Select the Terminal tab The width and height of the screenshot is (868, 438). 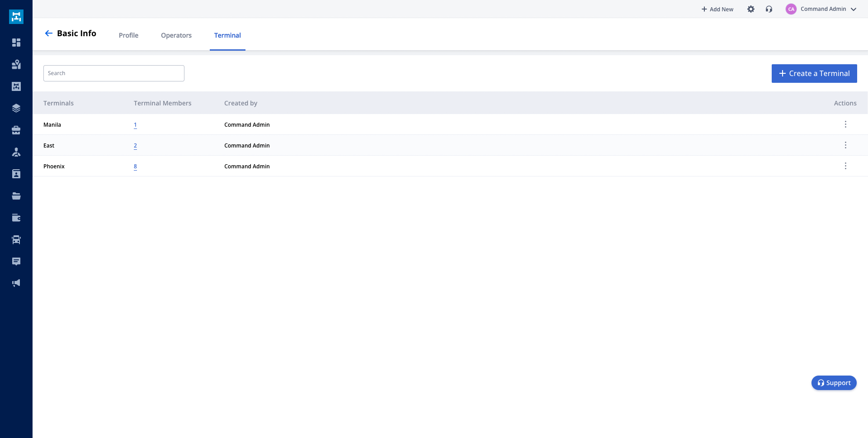(227, 35)
